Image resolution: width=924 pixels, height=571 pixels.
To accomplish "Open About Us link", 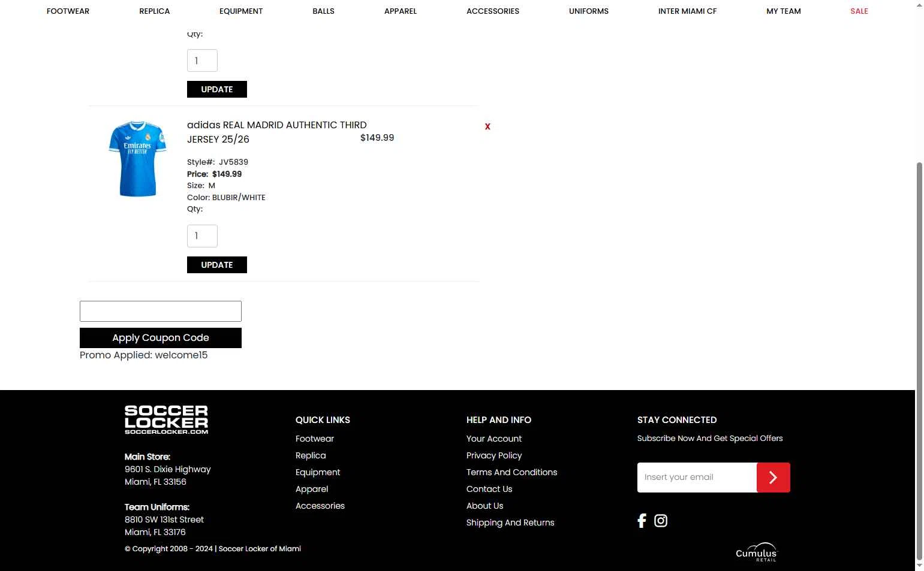I will coord(485,506).
